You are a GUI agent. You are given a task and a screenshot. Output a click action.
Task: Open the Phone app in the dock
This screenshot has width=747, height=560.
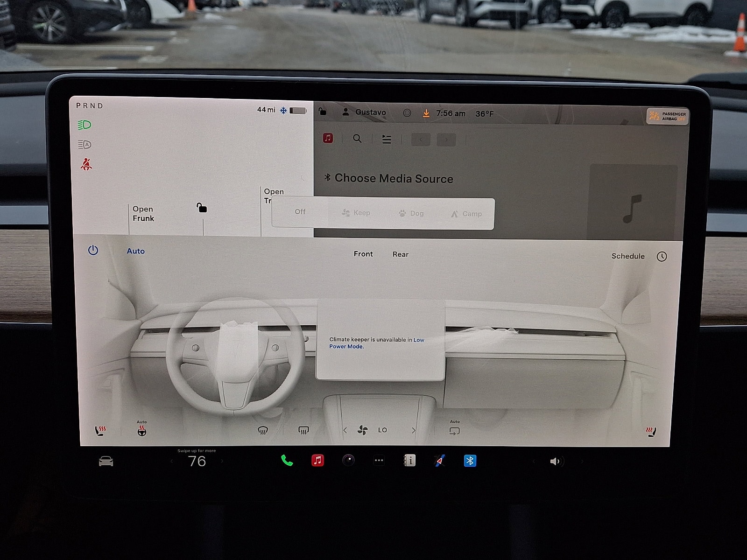287,461
